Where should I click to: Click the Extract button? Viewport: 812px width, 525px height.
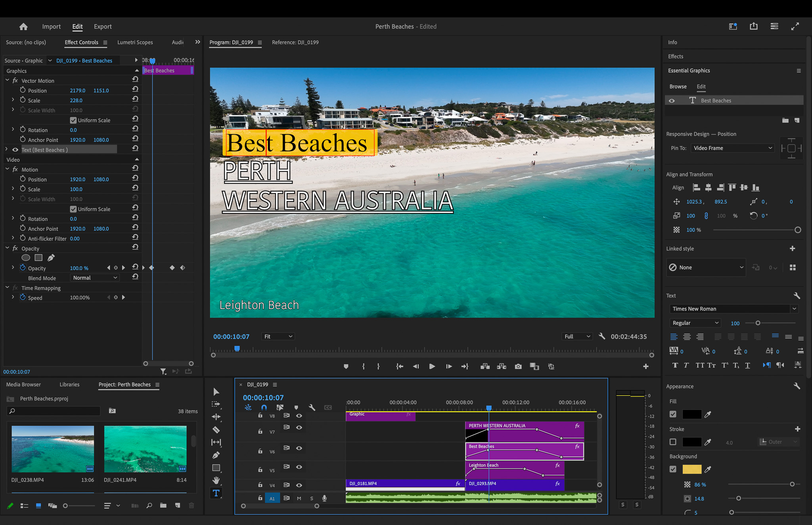(x=502, y=367)
